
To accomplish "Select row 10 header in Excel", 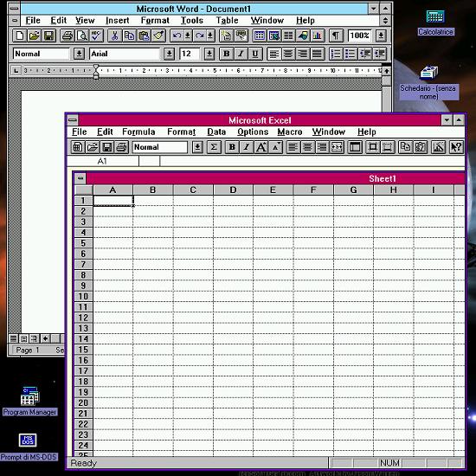I will click(83, 296).
